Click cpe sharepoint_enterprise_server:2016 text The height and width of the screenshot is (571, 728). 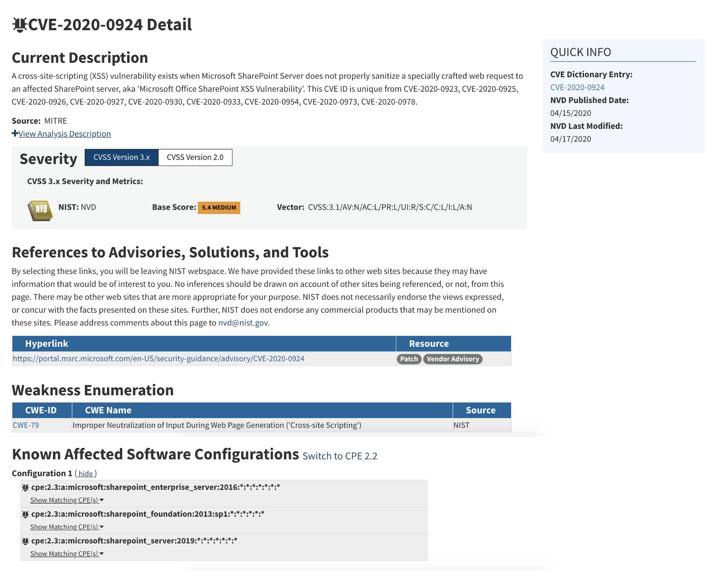pyautogui.click(x=156, y=487)
